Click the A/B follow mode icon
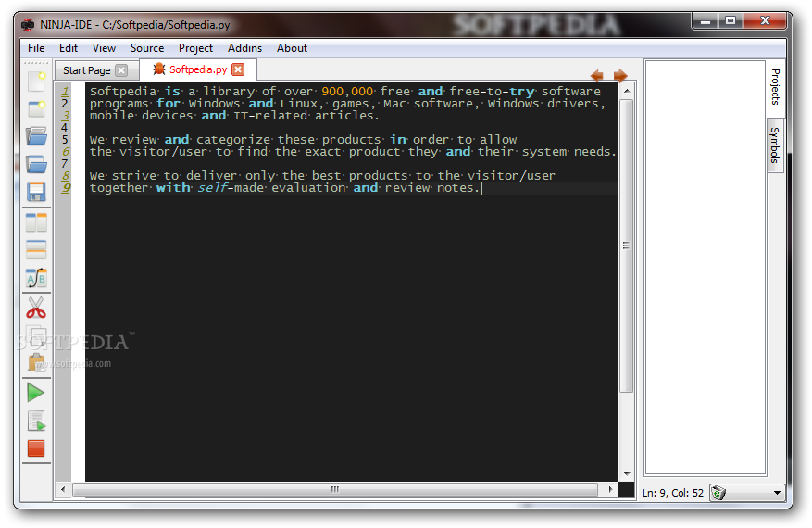Viewport: 812px width, 528px height. (36, 279)
